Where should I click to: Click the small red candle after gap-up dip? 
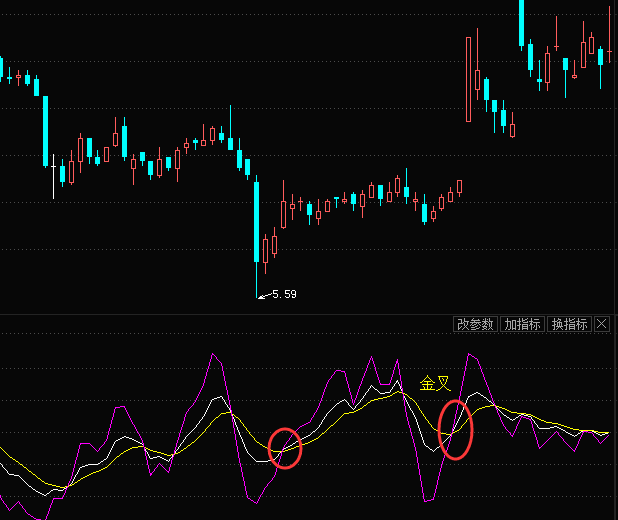(x=512, y=130)
